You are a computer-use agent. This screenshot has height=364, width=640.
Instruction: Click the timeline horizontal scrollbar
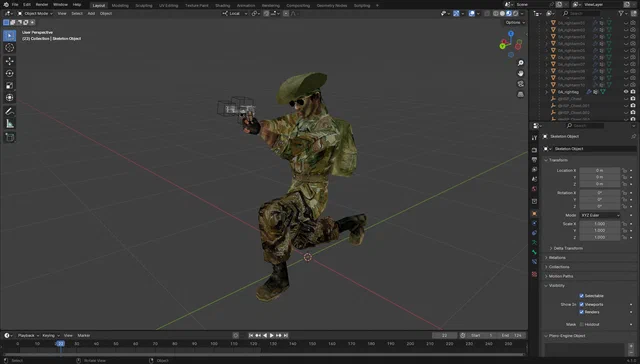click(263, 354)
